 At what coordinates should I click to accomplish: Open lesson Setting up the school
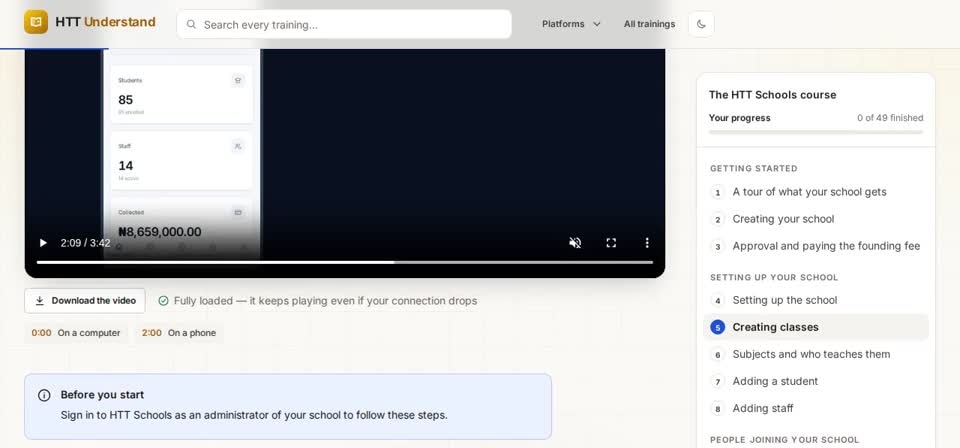(816, 300)
